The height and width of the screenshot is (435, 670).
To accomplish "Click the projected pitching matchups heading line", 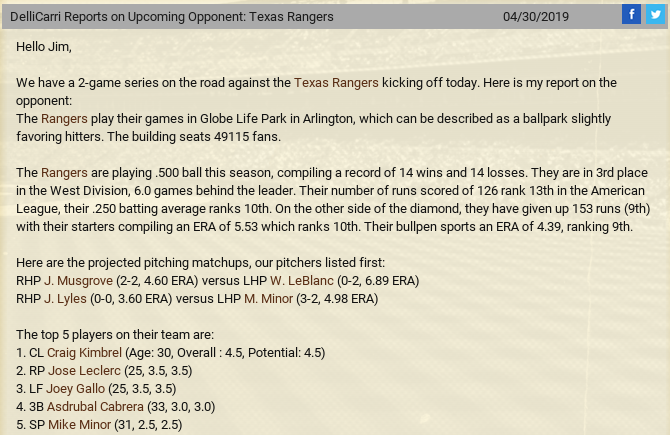I will tap(200, 263).
